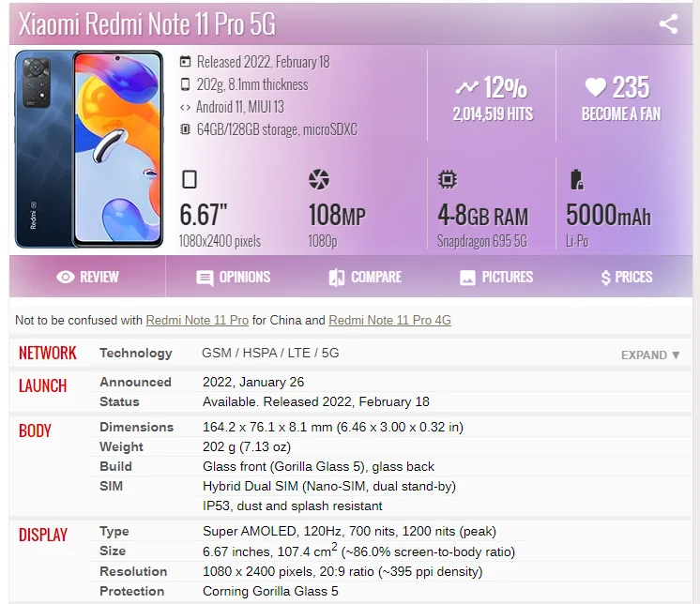Open the REVIEW tab
700x604 pixels.
(87, 277)
